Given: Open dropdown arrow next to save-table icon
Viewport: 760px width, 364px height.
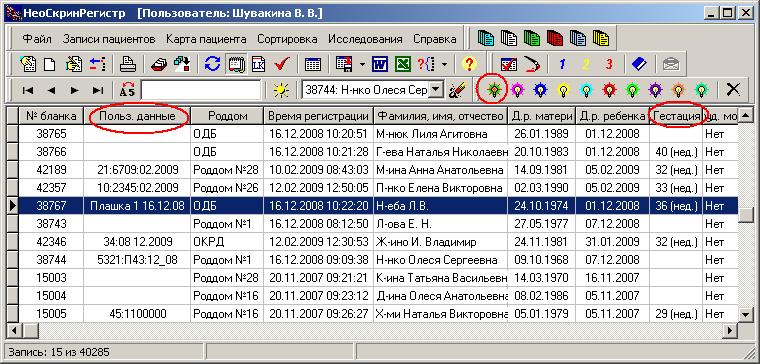Looking at the screenshot, I should click(363, 64).
